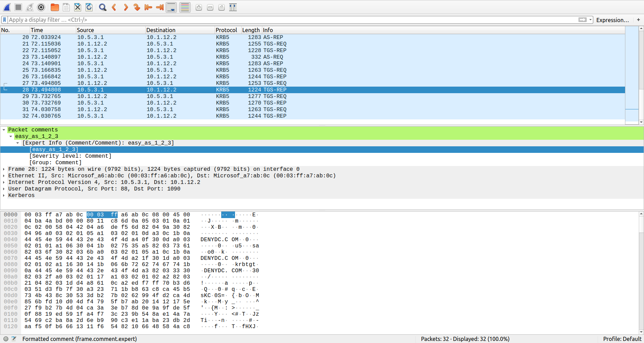Select packet 20 AS-REP row

point(313,37)
